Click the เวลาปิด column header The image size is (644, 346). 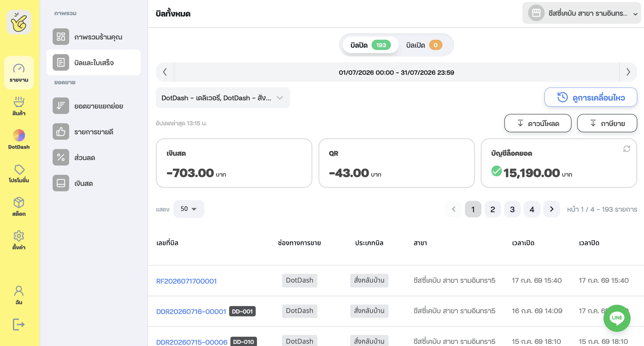[x=589, y=243]
